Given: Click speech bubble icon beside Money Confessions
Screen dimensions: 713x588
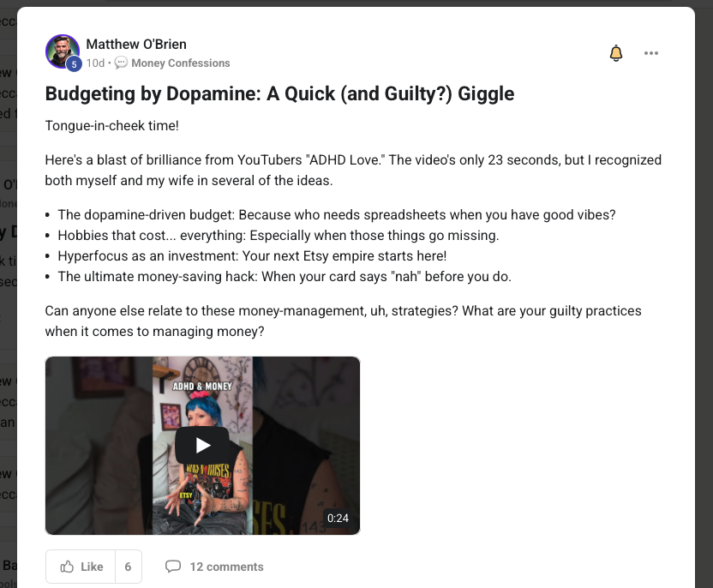Looking at the screenshot, I should pyautogui.click(x=121, y=63).
